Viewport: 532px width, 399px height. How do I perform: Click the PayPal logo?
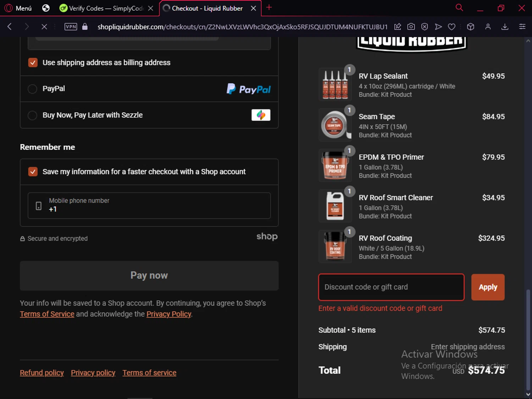pos(249,89)
